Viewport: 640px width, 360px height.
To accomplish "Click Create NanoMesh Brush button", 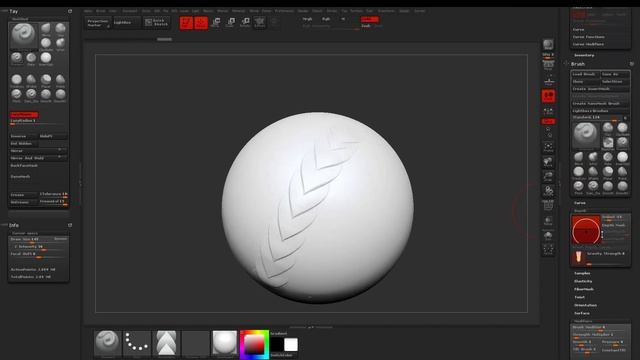I will (600, 103).
